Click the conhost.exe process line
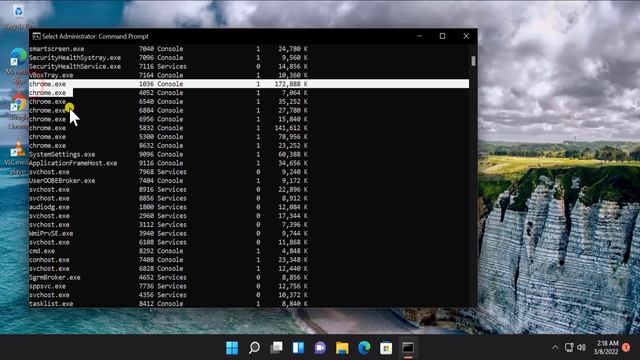The width and height of the screenshot is (640, 360). (x=168, y=260)
